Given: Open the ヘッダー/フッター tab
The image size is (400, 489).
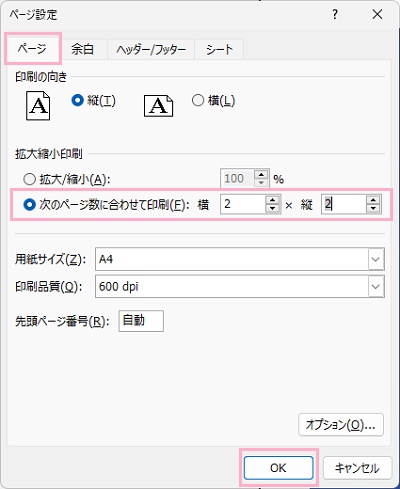Looking at the screenshot, I should tap(151, 50).
